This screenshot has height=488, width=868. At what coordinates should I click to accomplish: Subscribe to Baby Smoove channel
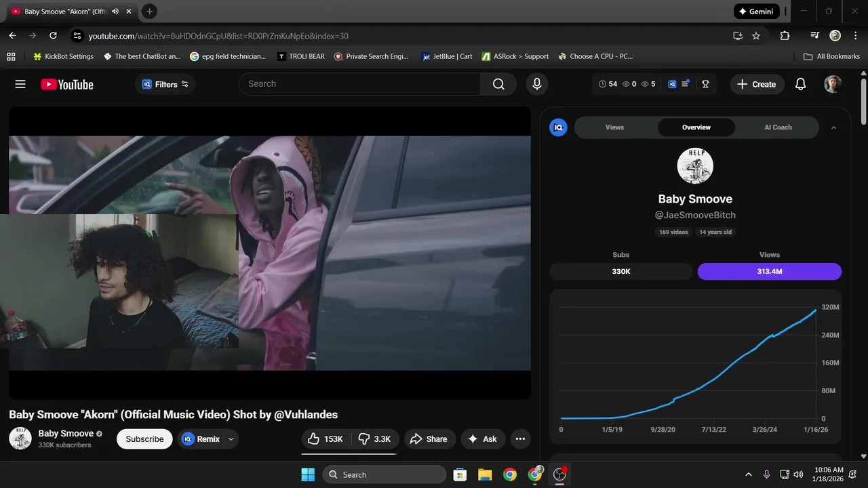(x=144, y=439)
